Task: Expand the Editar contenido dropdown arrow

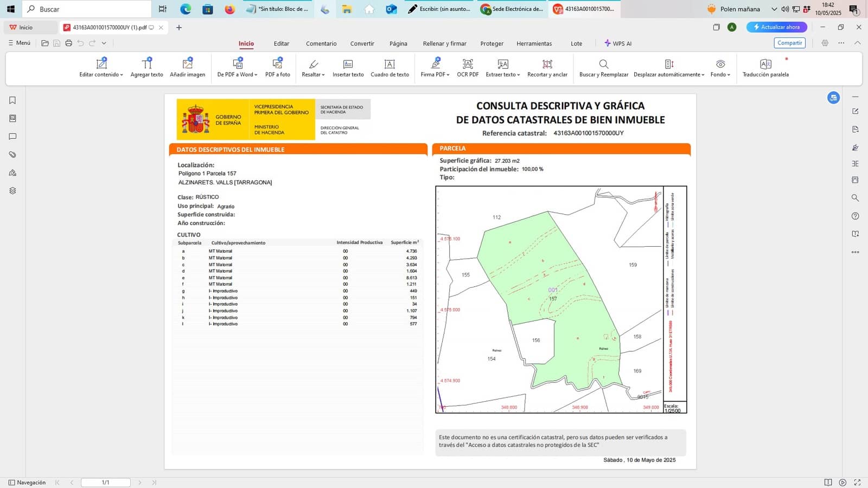Action: [122, 75]
